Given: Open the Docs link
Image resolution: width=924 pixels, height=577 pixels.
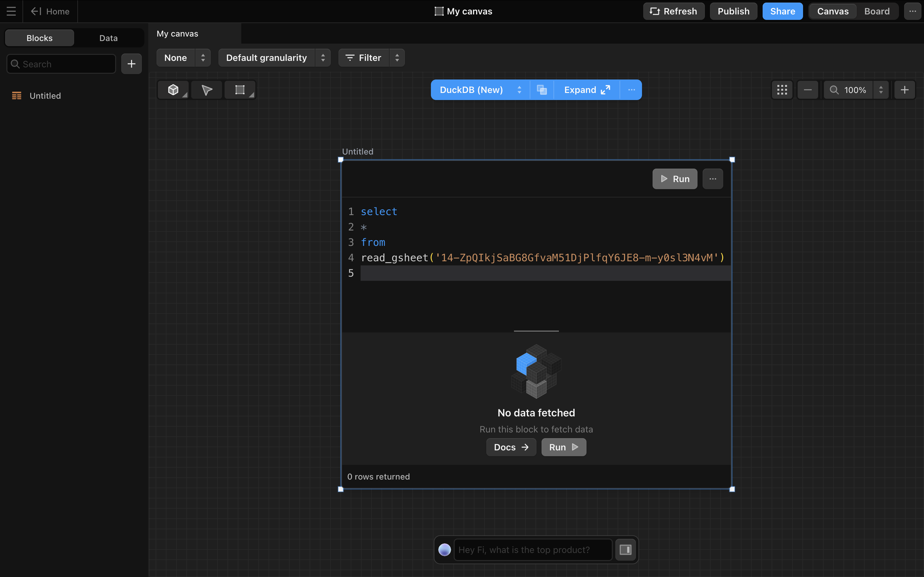Looking at the screenshot, I should (x=511, y=447).
